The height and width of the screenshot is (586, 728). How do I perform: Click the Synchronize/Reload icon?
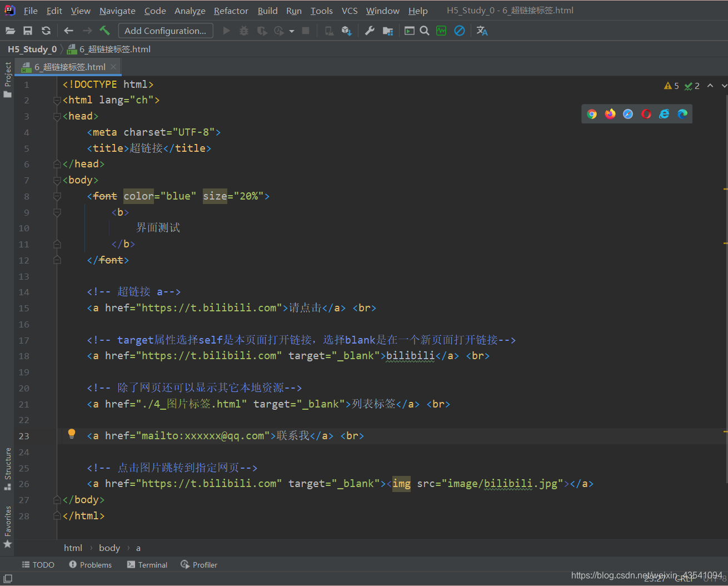pos(46,31)
